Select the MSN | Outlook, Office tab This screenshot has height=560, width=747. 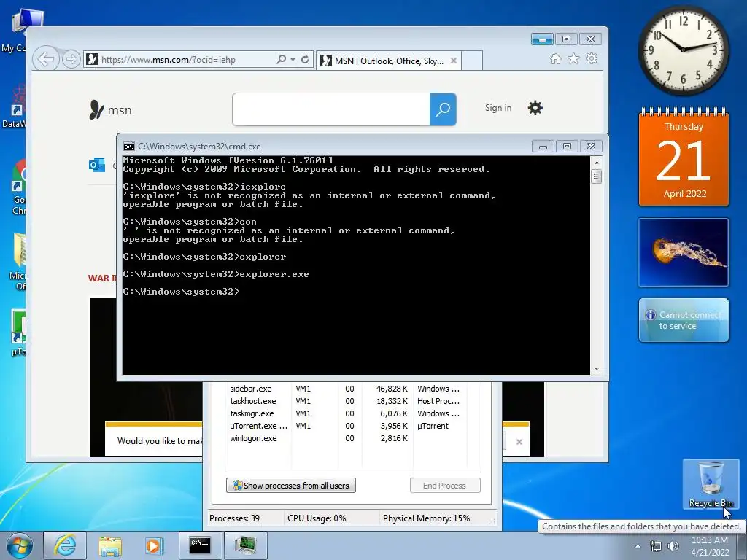[x=388, y=61]
